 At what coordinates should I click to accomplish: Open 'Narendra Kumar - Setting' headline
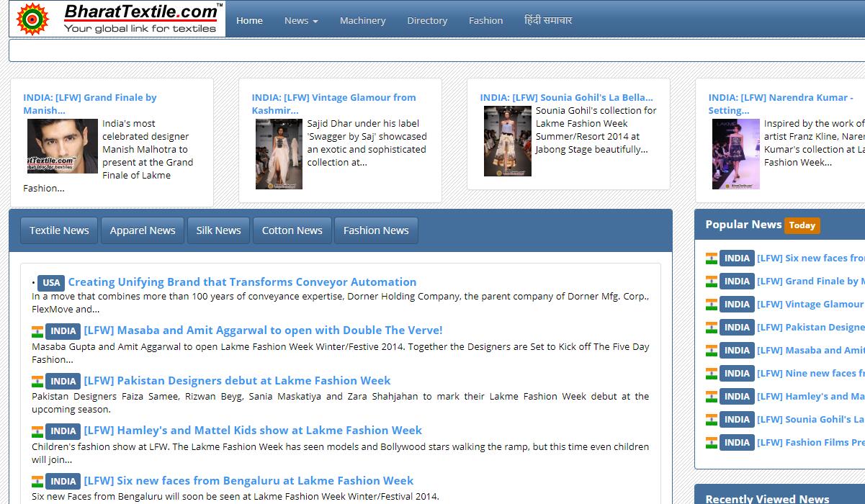coord(781,104)
